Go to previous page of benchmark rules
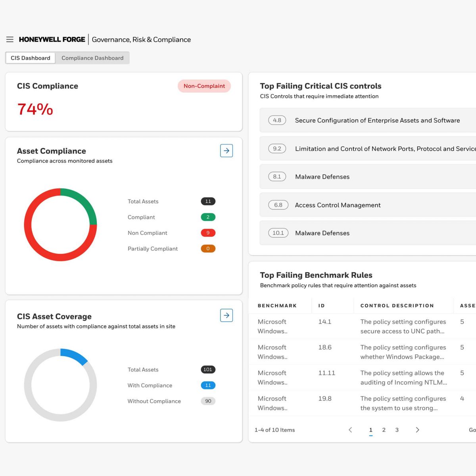Screen dimensions: 476x476 pos(350,430)
